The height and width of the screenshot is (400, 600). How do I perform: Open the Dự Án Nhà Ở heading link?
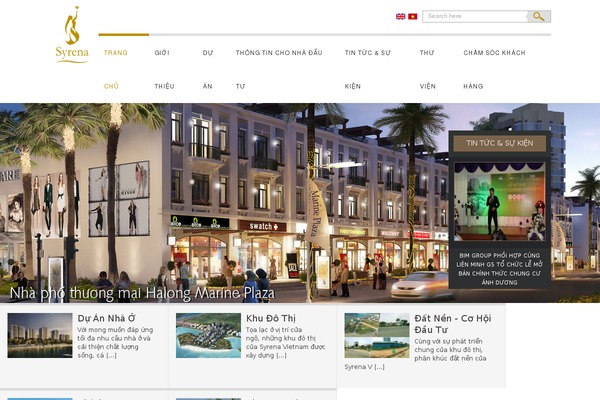pyautogui.click(x=106, y=318)
